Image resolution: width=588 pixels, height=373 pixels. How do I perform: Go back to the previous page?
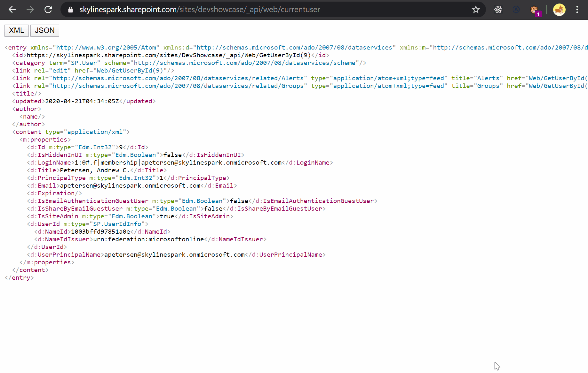point(12,10)
